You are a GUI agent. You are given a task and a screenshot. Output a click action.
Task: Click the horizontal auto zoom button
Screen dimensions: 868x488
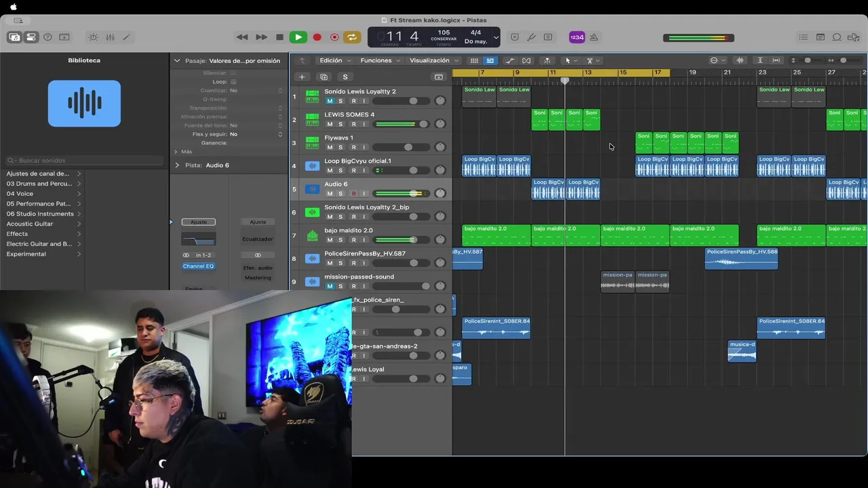click(x=776, y=60)
